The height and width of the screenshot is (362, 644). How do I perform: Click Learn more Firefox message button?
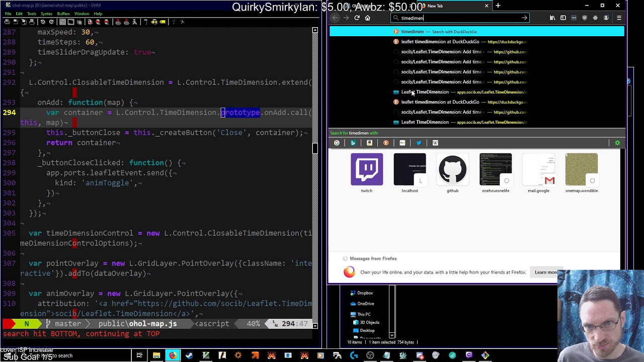point(546,273)
